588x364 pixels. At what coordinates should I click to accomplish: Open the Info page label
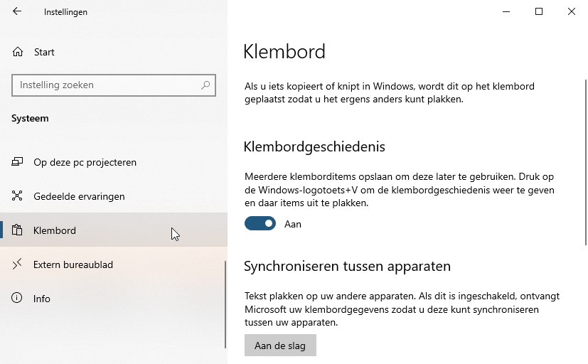[x=42, y=299]
